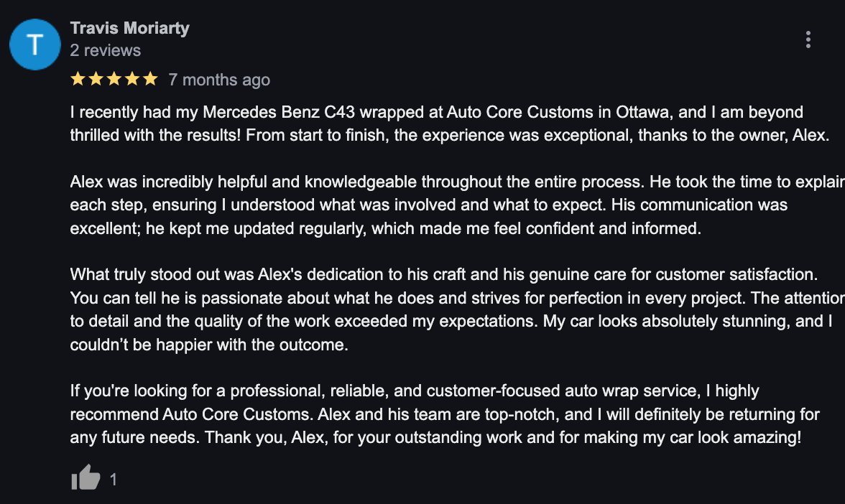The image size is (845, 504).
Task: Select the fourth rating star
Action: tap(132, 79)
